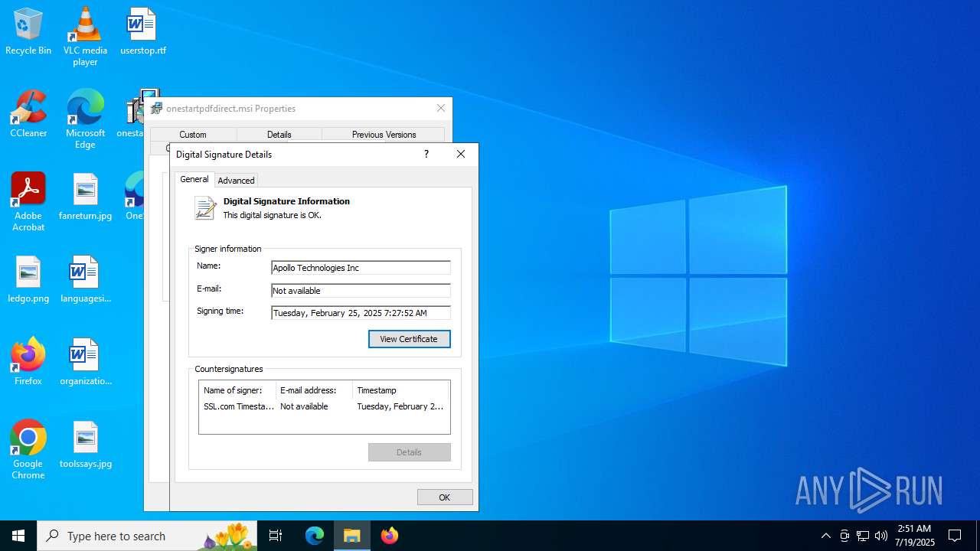Open the volume tray icon
This screenshot has width=980, height=551.
click(x=881, y=536)
